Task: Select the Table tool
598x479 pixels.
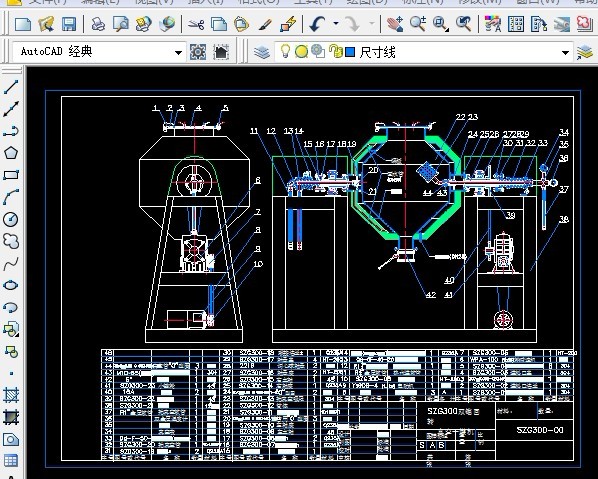Action: point(11,461)
